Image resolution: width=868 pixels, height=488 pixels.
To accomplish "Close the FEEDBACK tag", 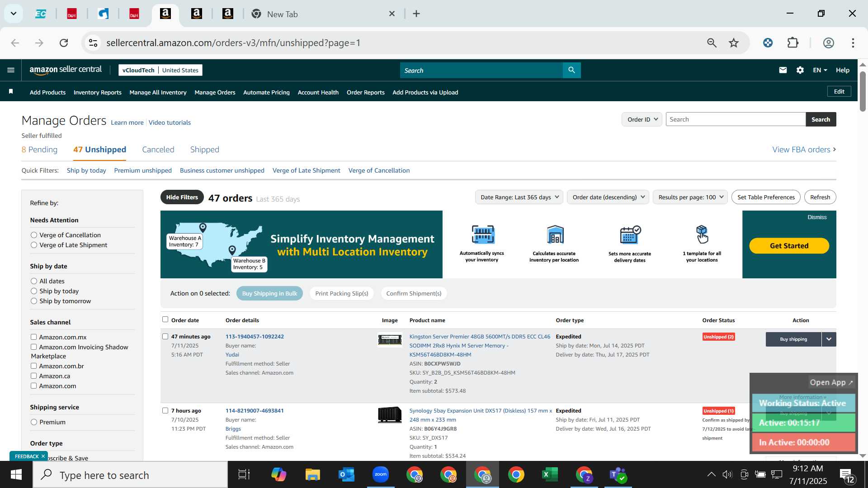I will [43, 456].
